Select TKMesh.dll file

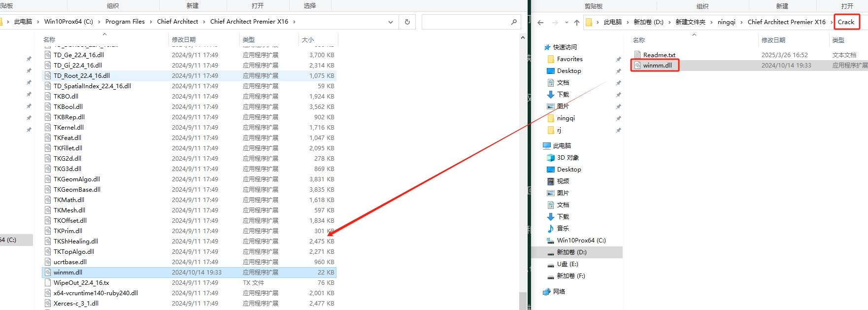pos(69,210)
